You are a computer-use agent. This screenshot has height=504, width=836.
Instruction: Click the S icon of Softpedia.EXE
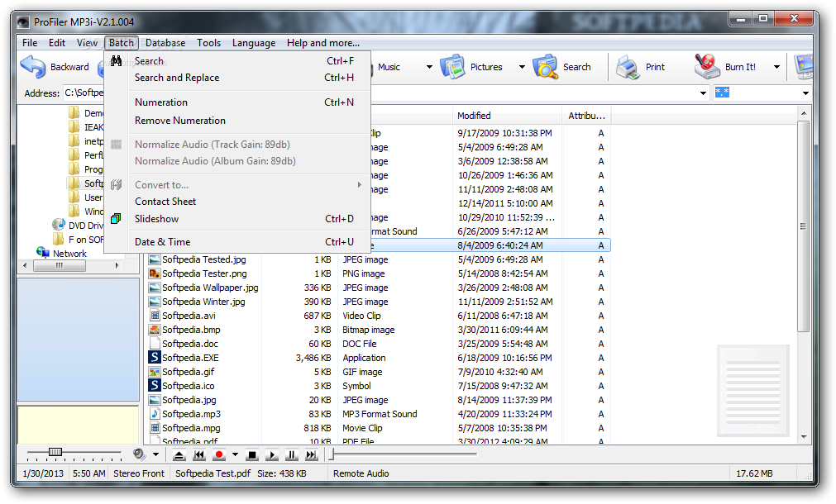[155, 358]
